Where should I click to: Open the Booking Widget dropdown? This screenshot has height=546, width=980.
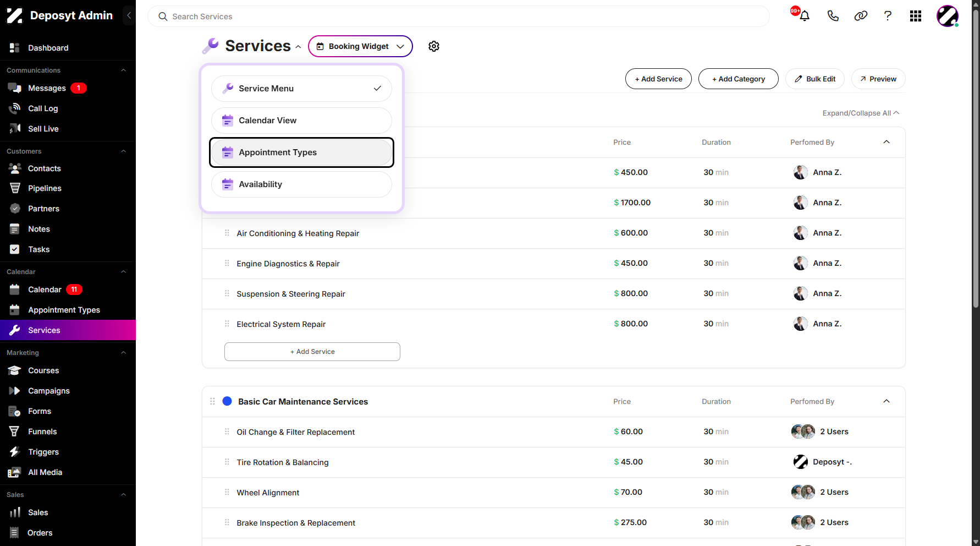pyautogui.click(x=360, y=46)
